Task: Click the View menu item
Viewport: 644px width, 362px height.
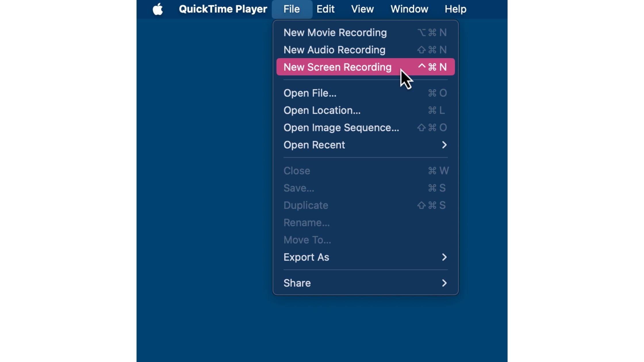Action: 362,8
